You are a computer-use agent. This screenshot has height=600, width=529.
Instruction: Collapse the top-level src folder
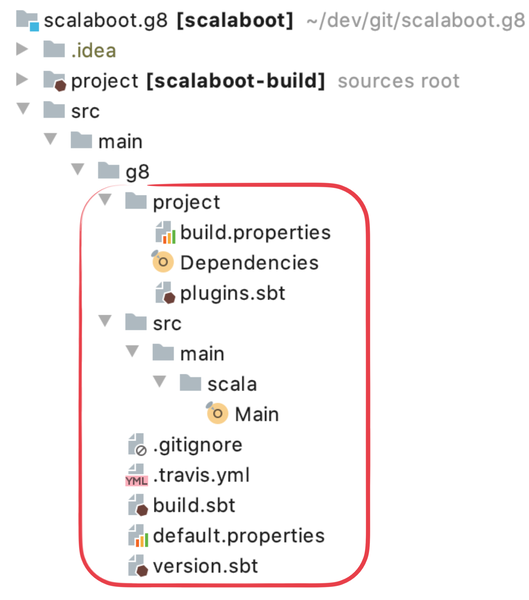pos(23,108)
